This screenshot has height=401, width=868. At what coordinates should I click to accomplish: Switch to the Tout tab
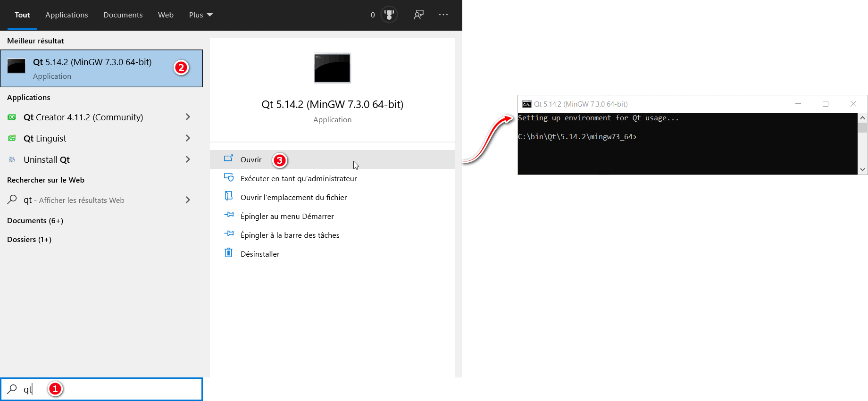(x=22, y=15)
